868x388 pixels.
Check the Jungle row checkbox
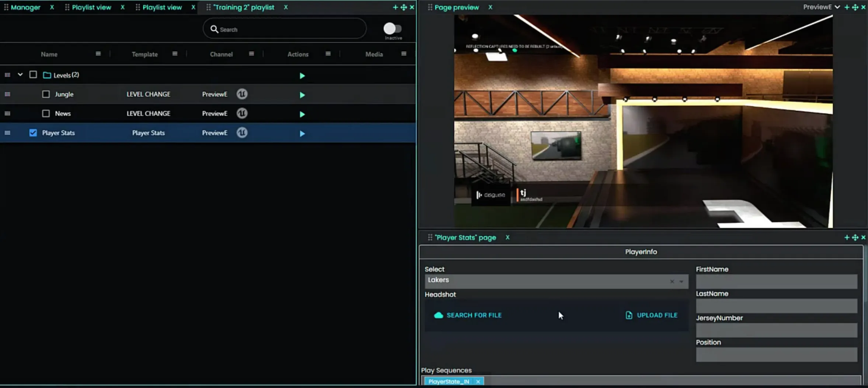click(46, 94)
